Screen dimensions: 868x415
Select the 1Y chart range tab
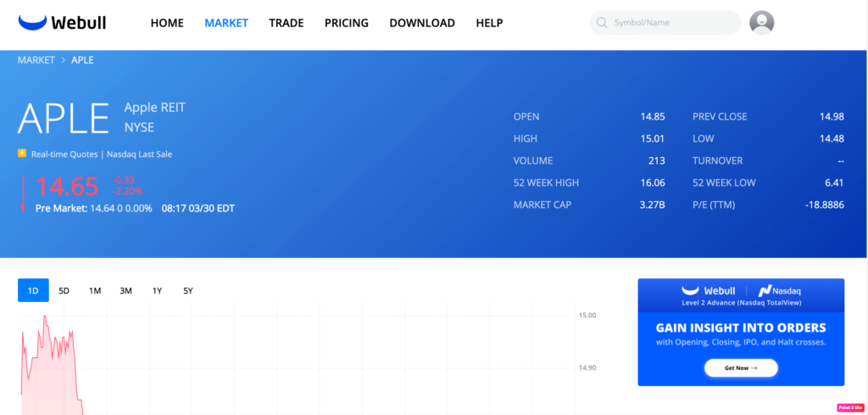point(157,290)
